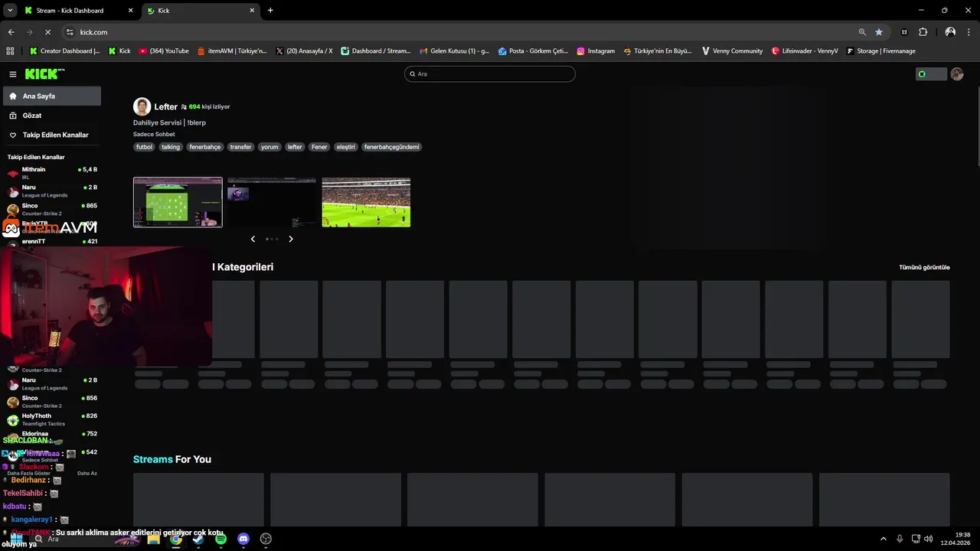This screenshot has height=551, width=980.
Task: Stop loading the page
Action: [x=47, y=32]
